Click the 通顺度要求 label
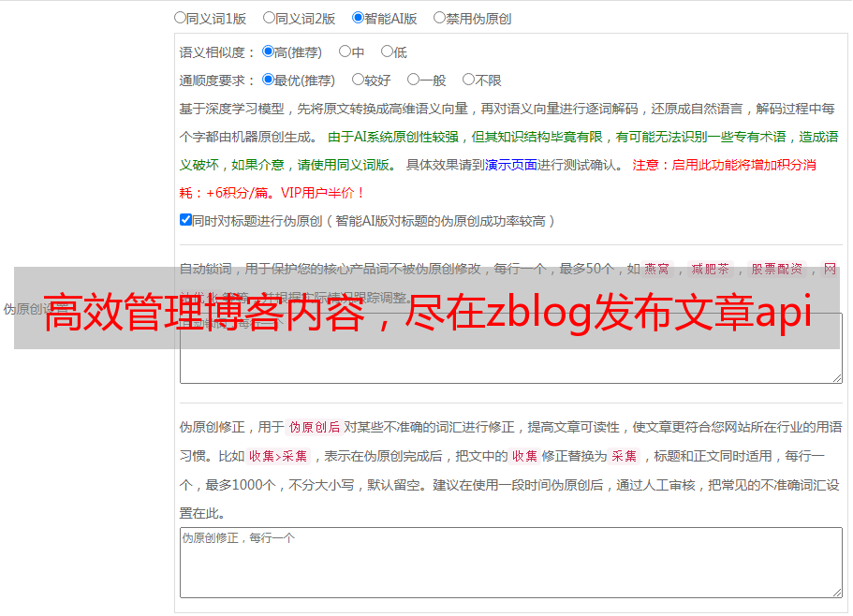 tap(217, 81)
